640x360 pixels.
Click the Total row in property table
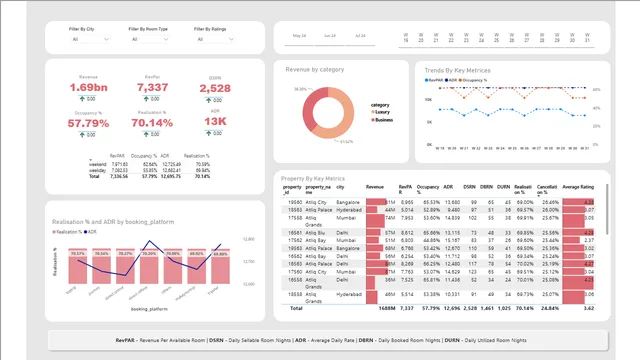pos(438,309)
